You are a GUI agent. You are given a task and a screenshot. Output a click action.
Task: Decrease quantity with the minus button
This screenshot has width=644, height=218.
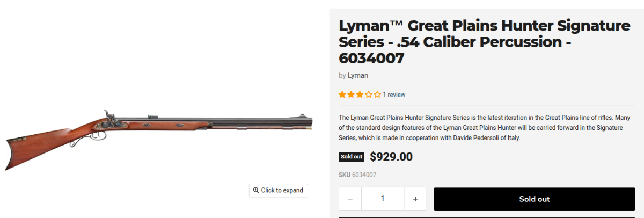[350, 199]
